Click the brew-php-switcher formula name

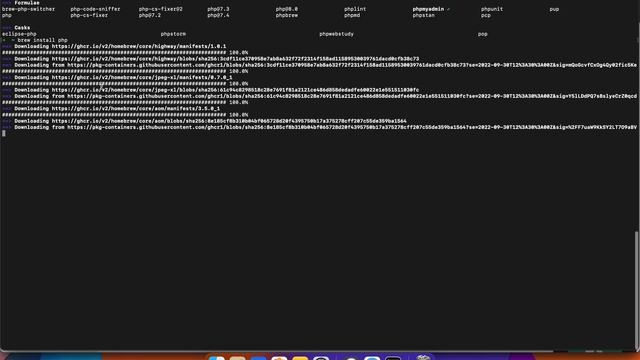click(x=28, y=9)
